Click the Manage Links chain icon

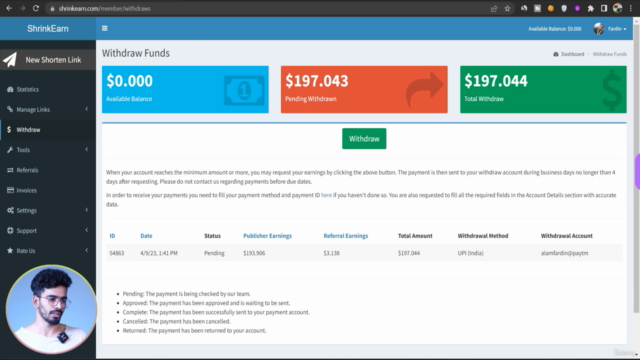(x=10, y=109)
